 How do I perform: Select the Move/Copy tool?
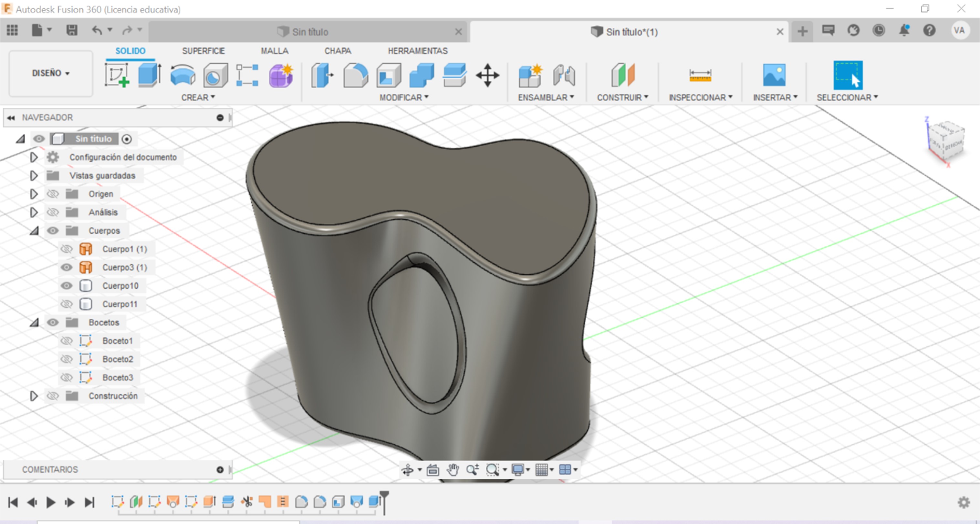click(x=487, y=75)
